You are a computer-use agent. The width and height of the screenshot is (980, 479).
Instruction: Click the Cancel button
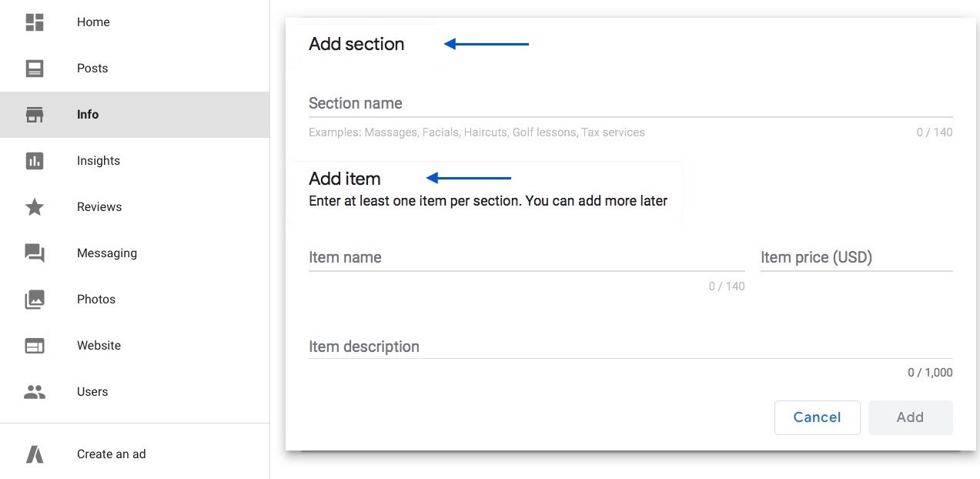pos(818,417)
